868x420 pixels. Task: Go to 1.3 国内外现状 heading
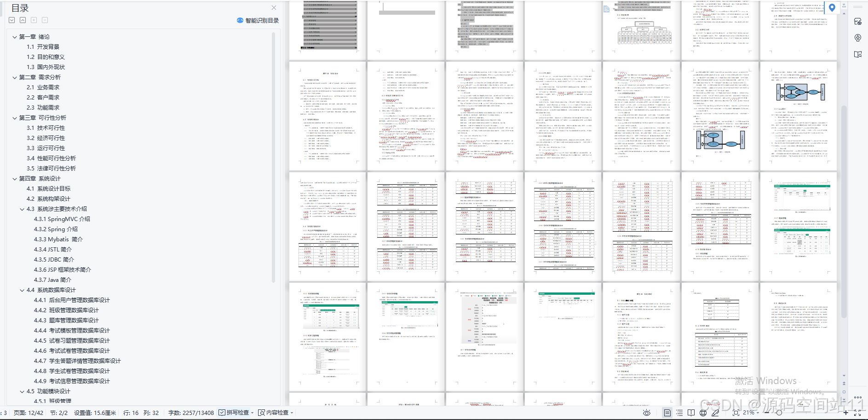click(46, 67)
